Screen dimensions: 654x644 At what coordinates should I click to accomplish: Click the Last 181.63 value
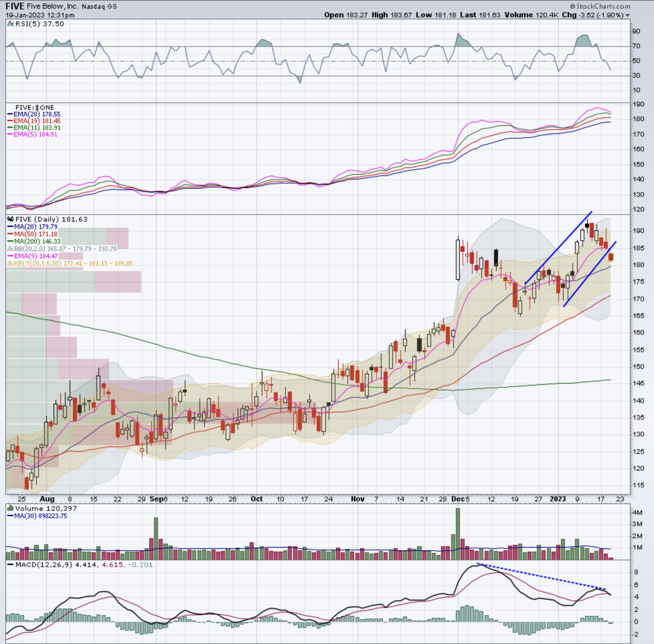(480, 15)
